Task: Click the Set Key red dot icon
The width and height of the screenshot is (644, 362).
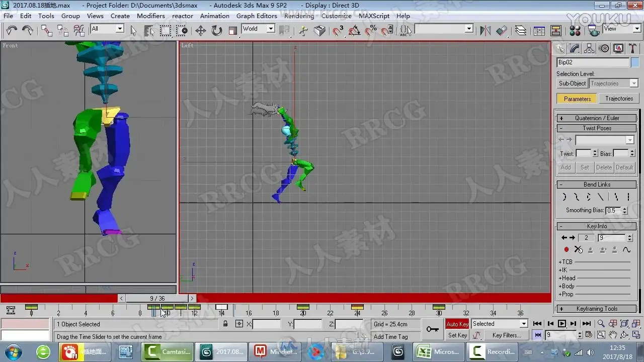Action: pos(566,250)
